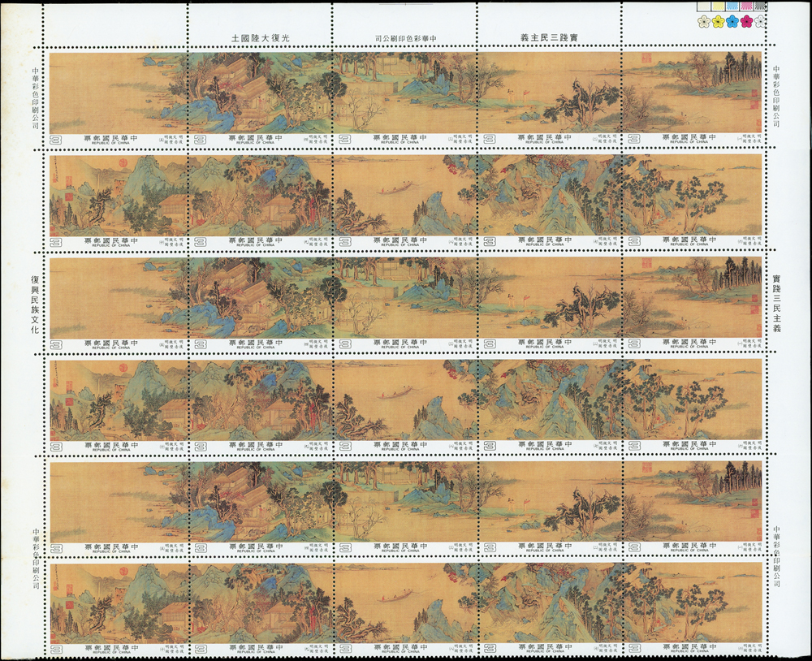Click denomination 3 on top-left stamp

(55, 140)
